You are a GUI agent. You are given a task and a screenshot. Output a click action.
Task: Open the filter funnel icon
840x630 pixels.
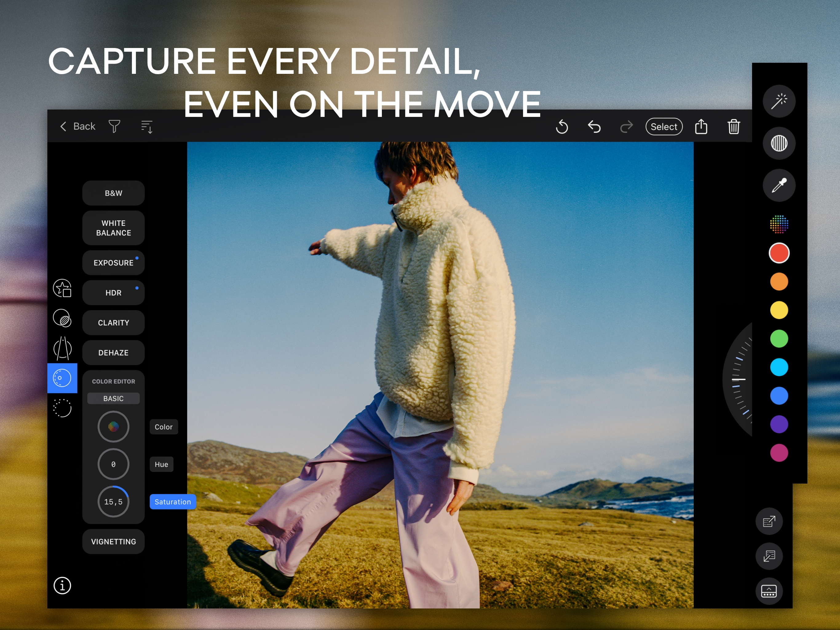114,126
